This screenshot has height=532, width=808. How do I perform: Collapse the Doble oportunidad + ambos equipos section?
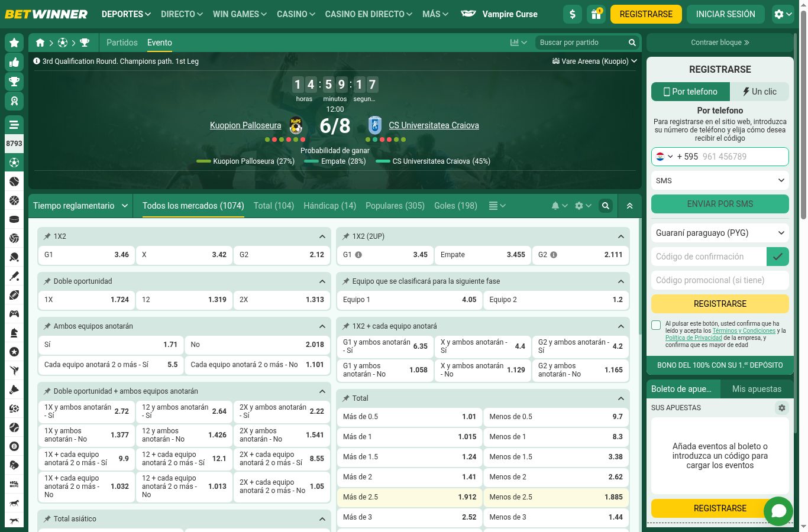[x=322, y=391]
